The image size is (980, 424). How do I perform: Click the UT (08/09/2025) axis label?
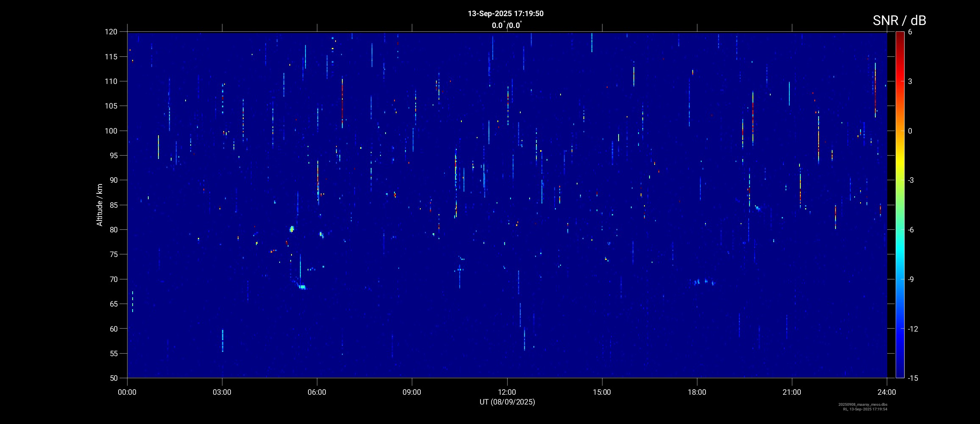(507, 402)
